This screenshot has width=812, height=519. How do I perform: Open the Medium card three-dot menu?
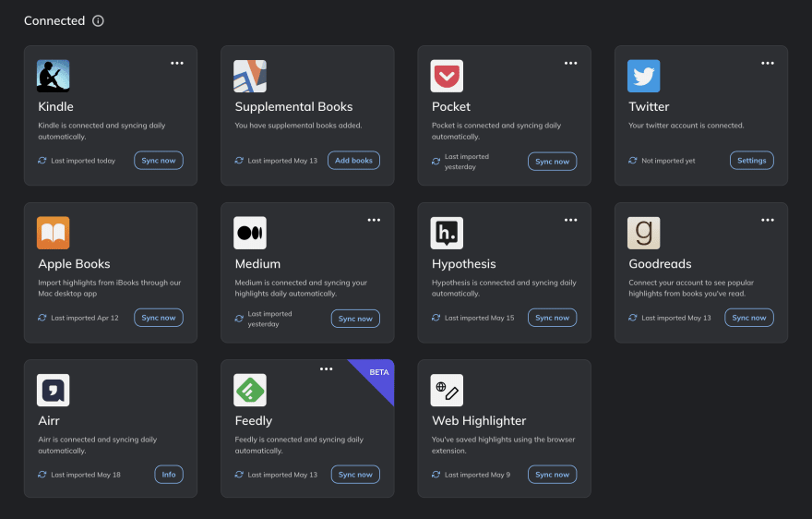(374, 221)
